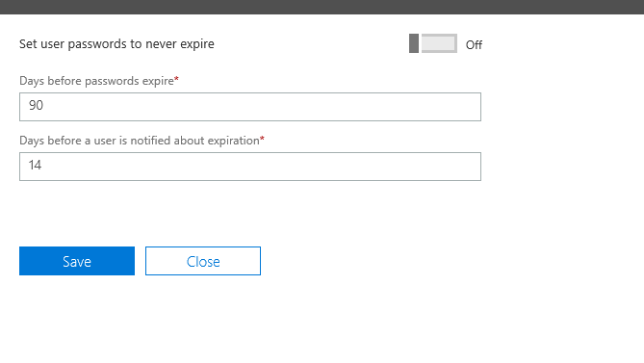
Task: Focus the notification days input field
Action: [x=250, y=167]
